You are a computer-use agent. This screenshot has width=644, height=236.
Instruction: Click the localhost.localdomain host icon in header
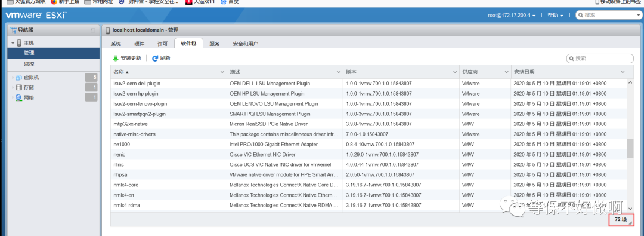tap(108, 30)
